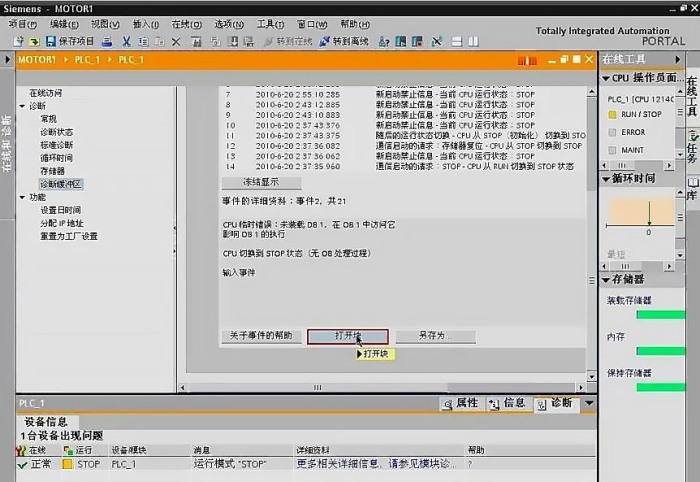Follow the 更多相关详细信息 link
This screenshot has width=700, height=482.
click(x=376, y=464)
